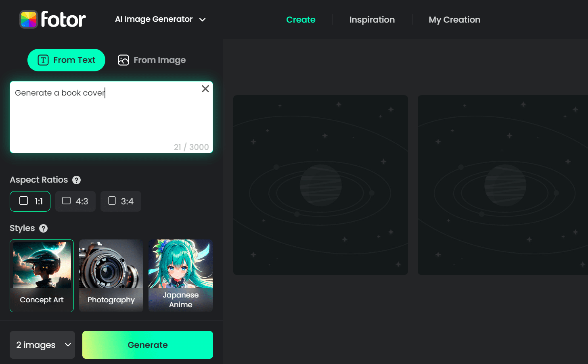Viewport: 588px width, 364px height.
Task: Click the Aspect Ratios heading
Action: pyautogui.click(x=39, y=180)
